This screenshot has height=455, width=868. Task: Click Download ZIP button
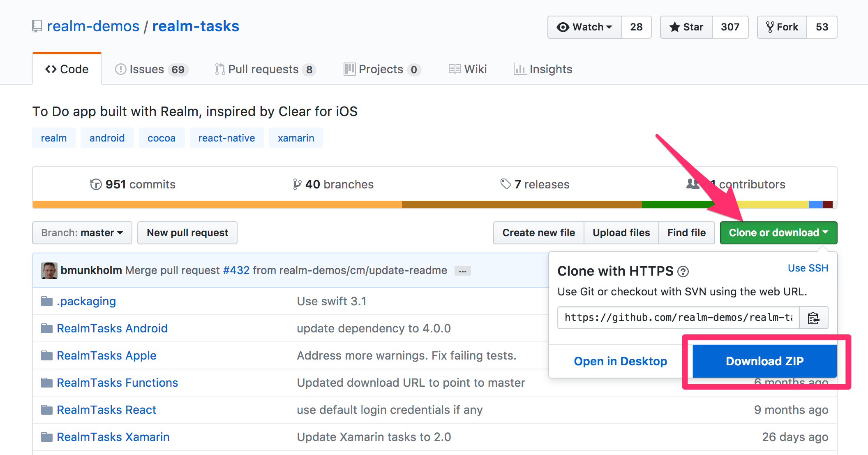pos(764,361)
